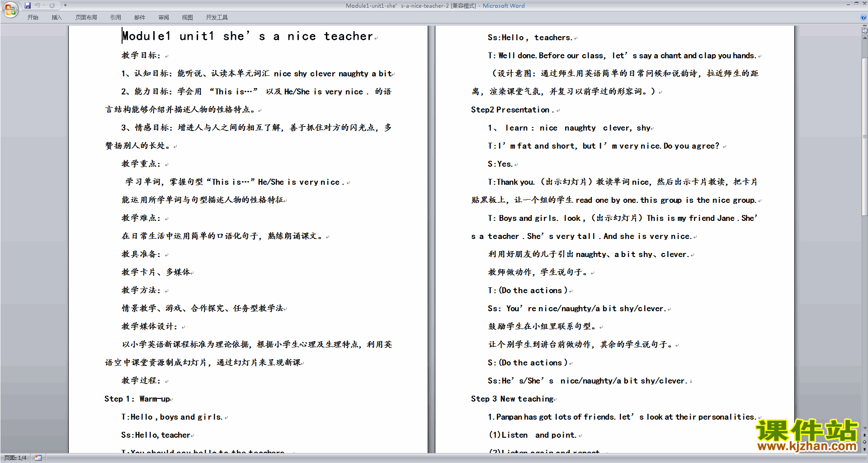Click the 'Step 3 New teaching' heading
868x463 pixels.
coord(512,399)
